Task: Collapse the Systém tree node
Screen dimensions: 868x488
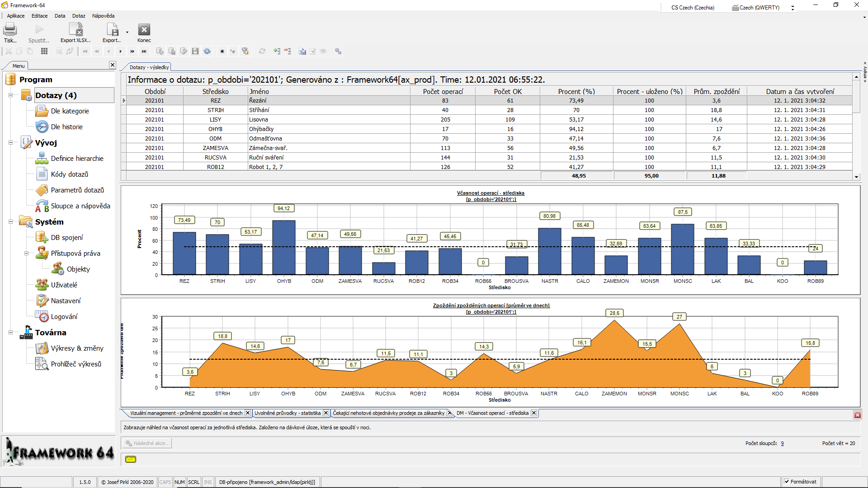Action: (10, 222)
